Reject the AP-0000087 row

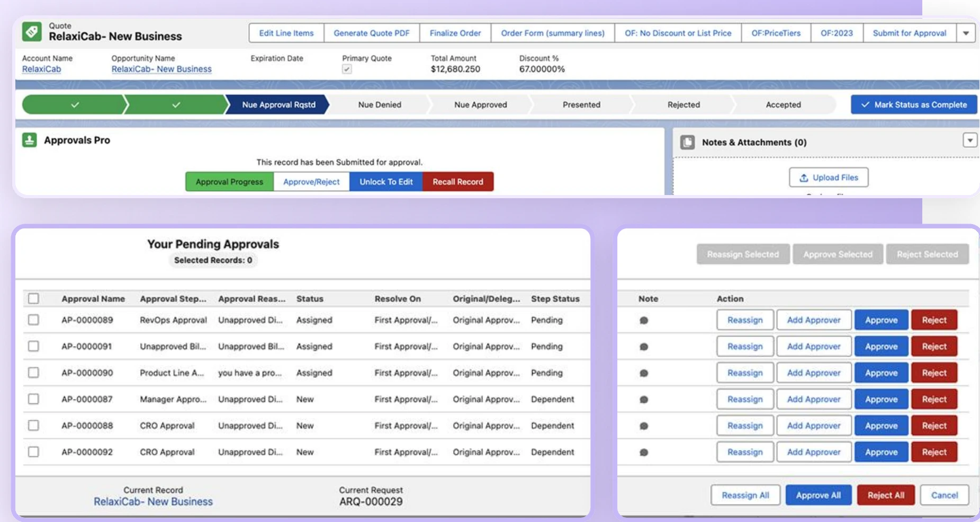(x=934, y=400)
